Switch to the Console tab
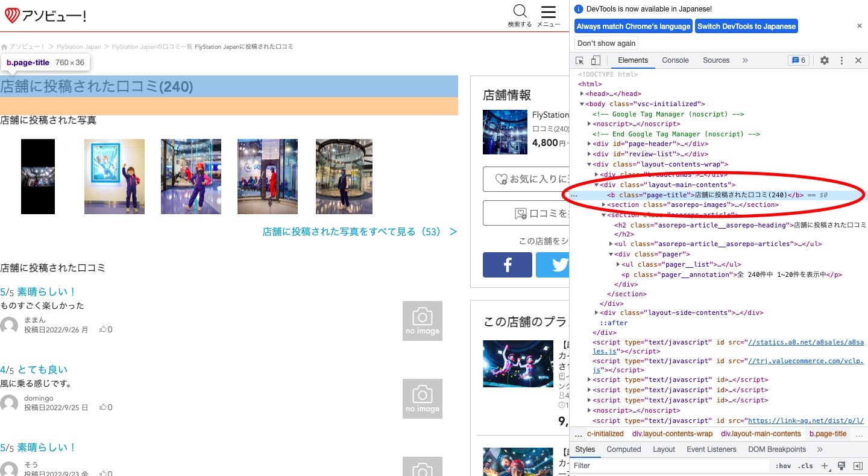This screenshot has width=868, height=476. point(675,60)
